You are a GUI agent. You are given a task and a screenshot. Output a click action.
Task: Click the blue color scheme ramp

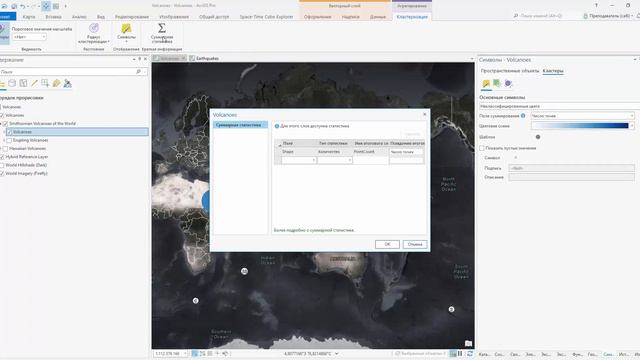click(x=580, y=126)
